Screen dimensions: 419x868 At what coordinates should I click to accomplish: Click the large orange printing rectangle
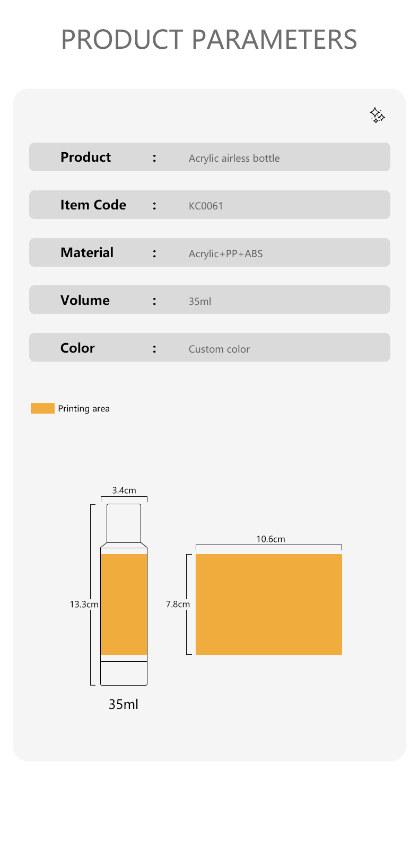point(269,604)
